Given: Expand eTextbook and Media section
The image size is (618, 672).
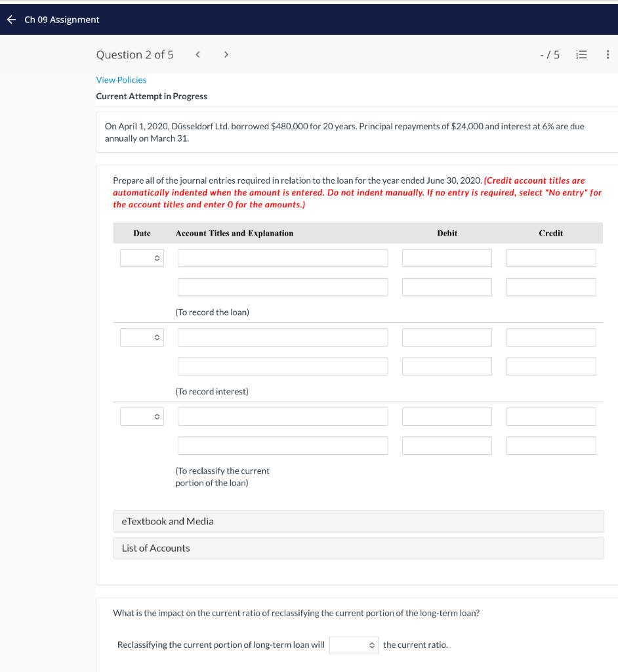Looking at the screenshot, I should pos(358,521).
